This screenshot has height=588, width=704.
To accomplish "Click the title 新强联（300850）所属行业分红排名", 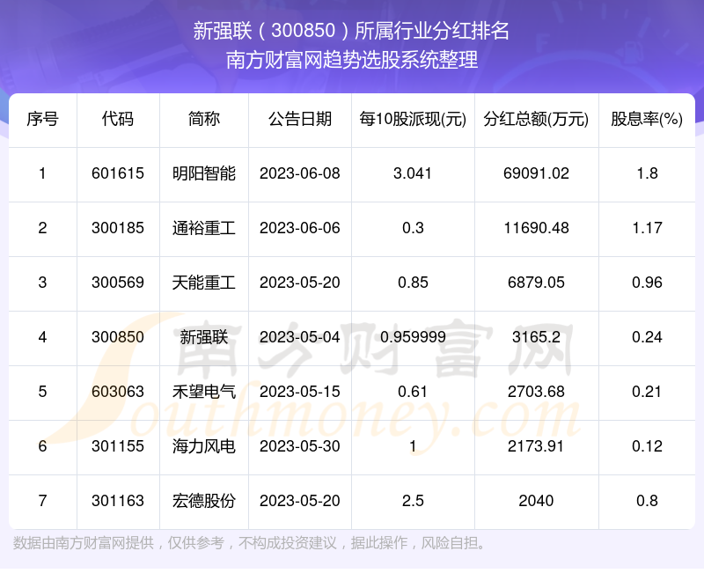I will tap(351, 31).
